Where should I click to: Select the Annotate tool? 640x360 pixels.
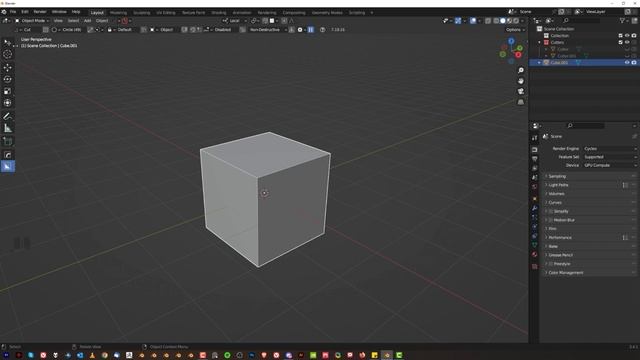point(7,116)
